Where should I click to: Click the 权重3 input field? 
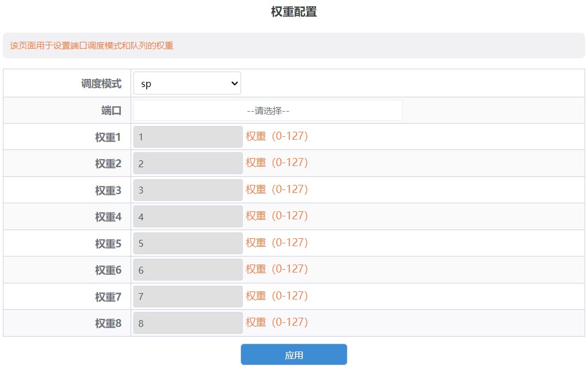coord(188,190)
